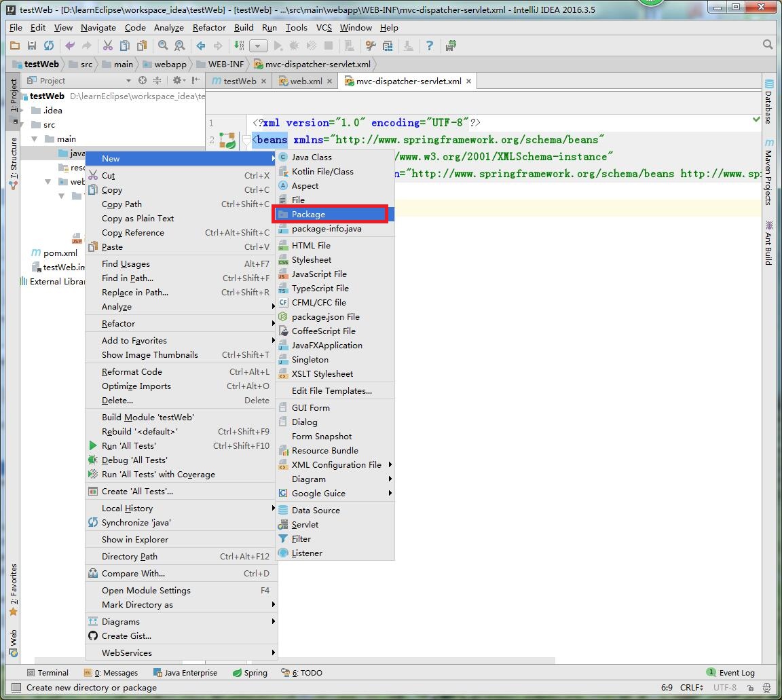Click the Save All toolbar icon
The height and width of the screenshot is (700, 782).
32,46
